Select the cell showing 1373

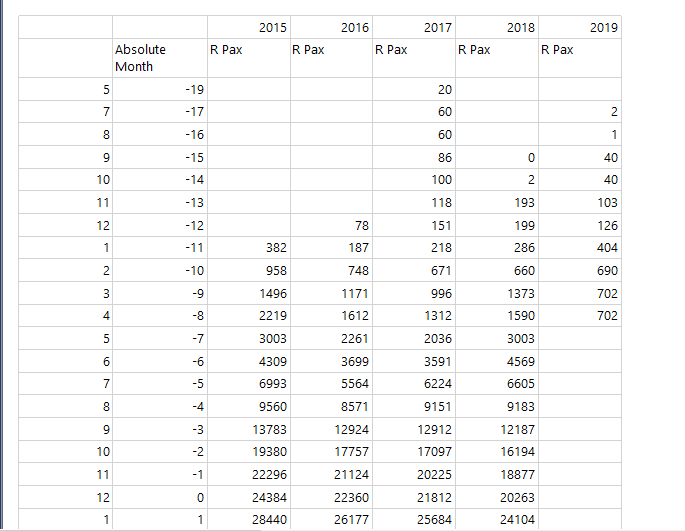click(497, 293)
